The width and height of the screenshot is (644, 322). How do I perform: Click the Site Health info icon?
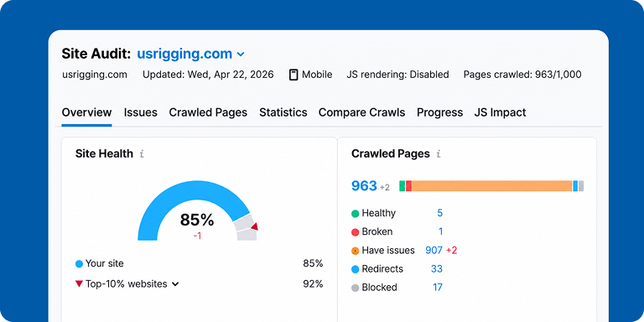point(142,154)
